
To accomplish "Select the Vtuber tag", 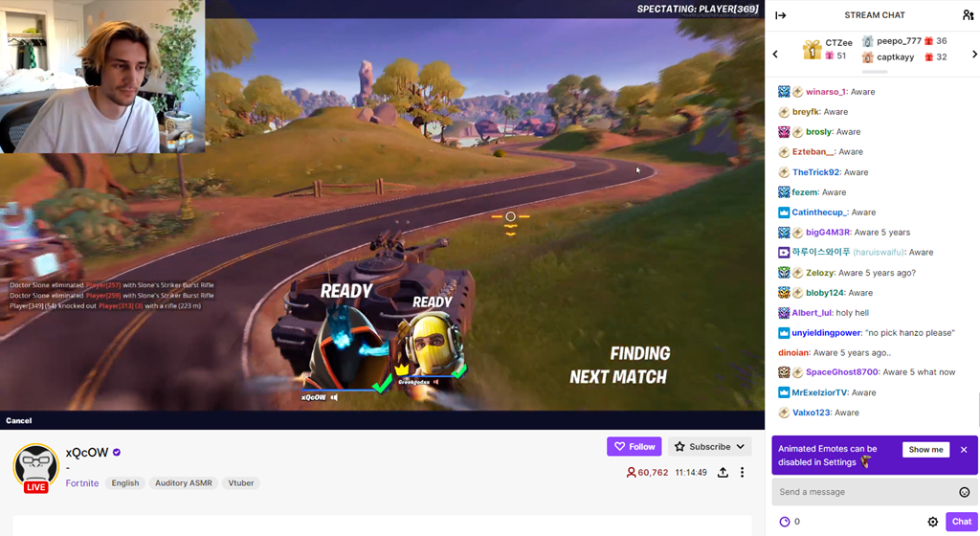I will coord(241,483).
